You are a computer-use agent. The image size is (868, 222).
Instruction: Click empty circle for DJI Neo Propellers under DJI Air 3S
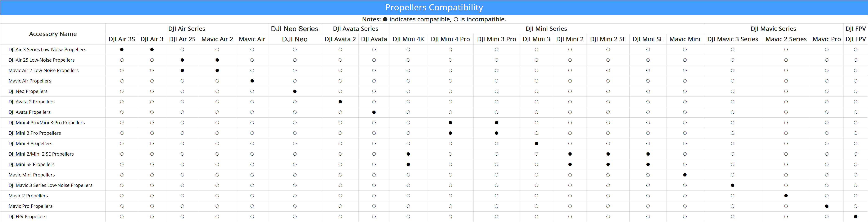coord(122,91)
